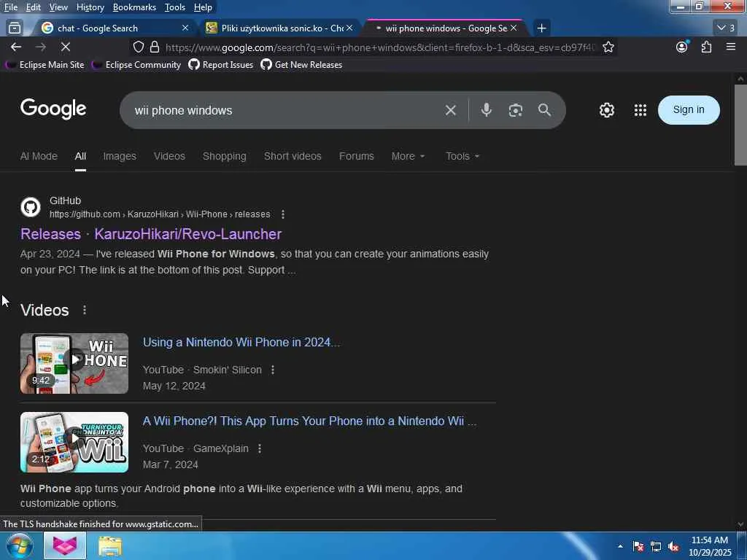Open options for Smokin' Silicon video

tap(273, 370)
